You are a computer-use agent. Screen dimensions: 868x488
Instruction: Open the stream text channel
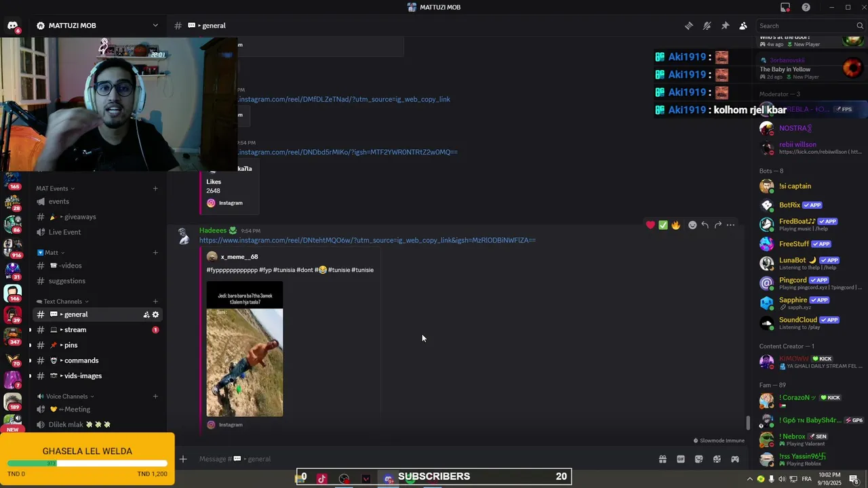98,330
